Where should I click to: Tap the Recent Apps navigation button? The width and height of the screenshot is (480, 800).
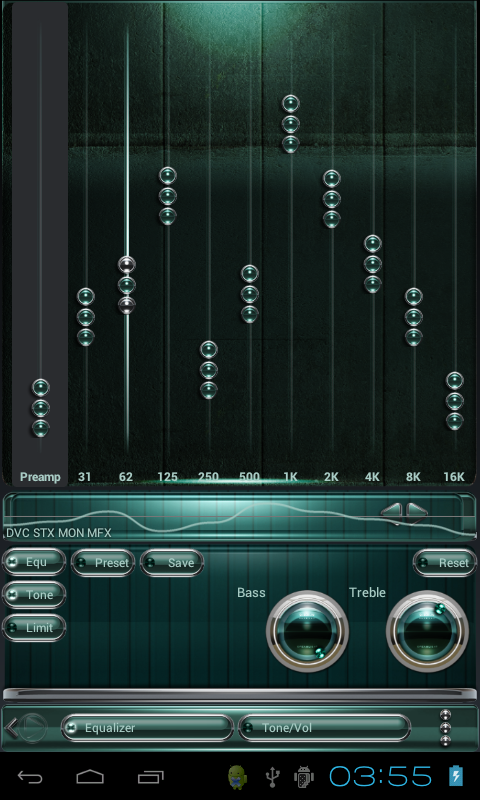tap(151, 777)
